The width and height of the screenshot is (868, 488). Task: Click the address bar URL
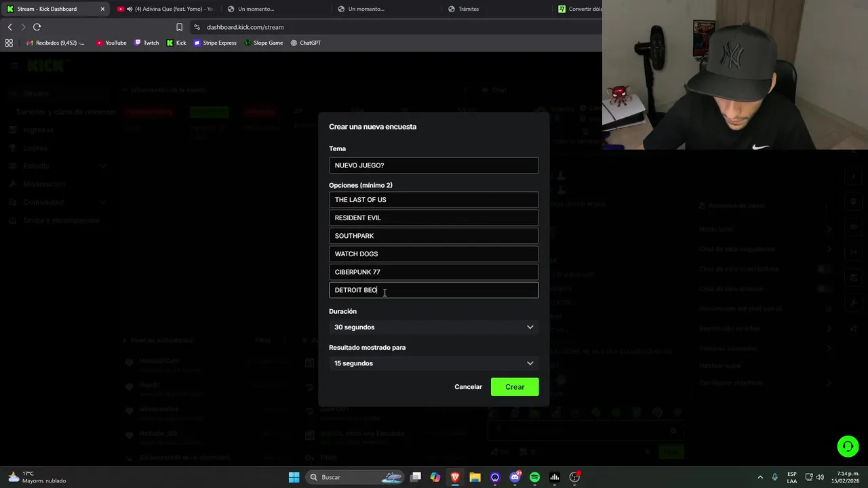coord(245,27)
